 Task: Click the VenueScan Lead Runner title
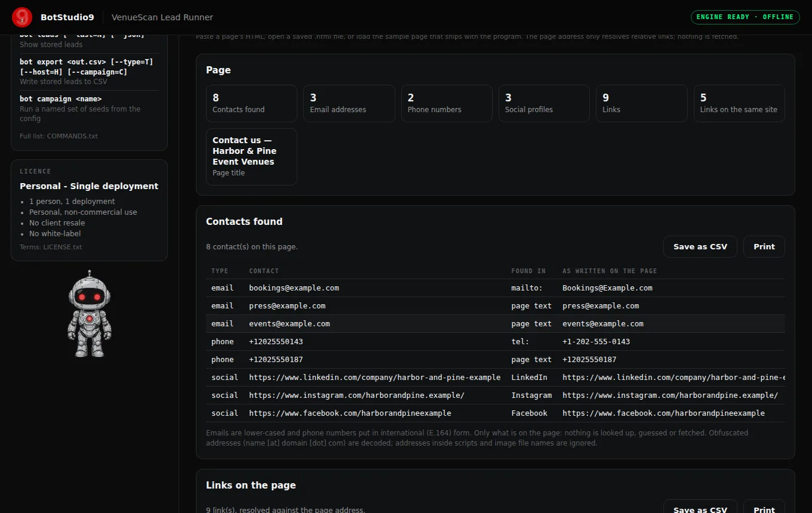[x=162, y=17]
